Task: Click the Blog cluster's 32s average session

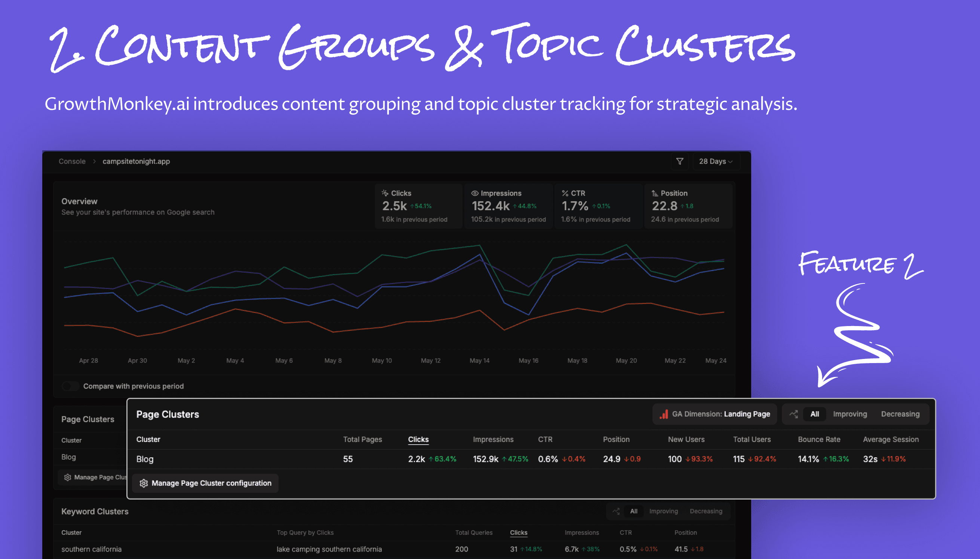Action: tap(870, 459)
